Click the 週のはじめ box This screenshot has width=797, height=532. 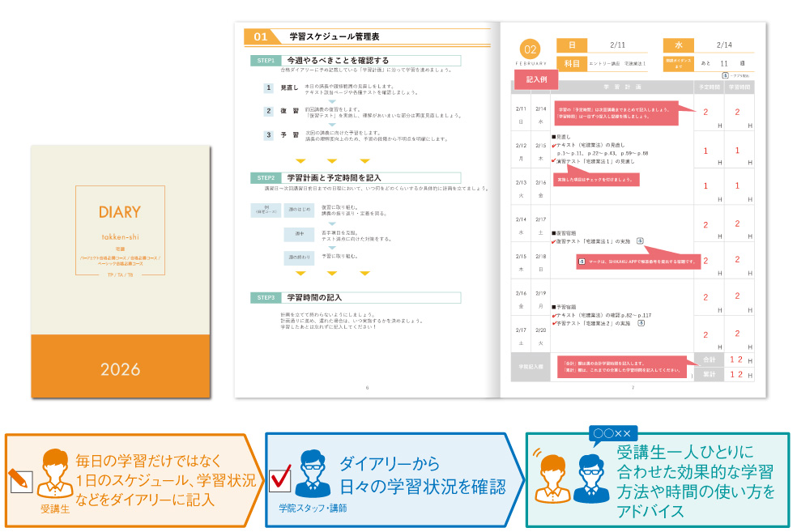(300, 210)
